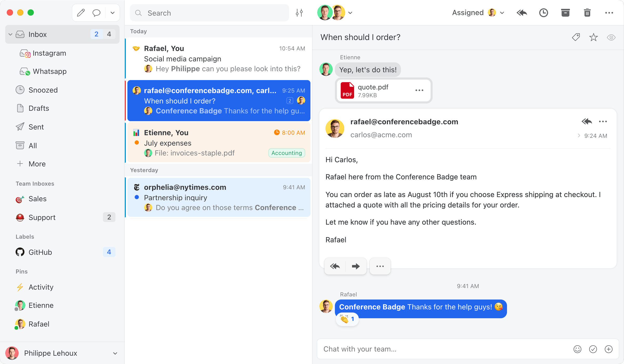Open search filter sliders icon
The image size is (624, 364).
click(x=299, y=13)
